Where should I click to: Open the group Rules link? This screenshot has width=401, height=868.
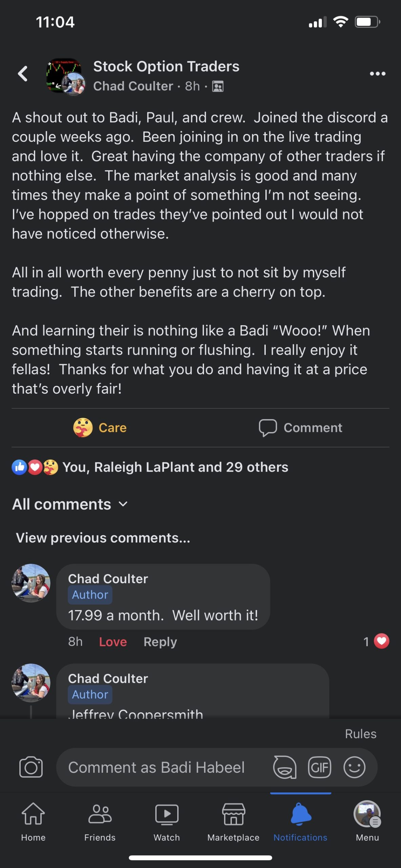(360, 734)
